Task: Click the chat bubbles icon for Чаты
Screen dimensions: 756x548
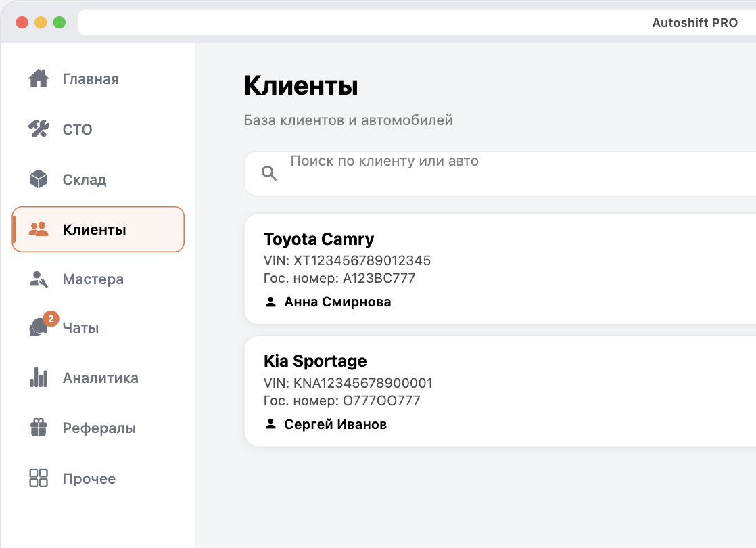Action: pos(39,327)
